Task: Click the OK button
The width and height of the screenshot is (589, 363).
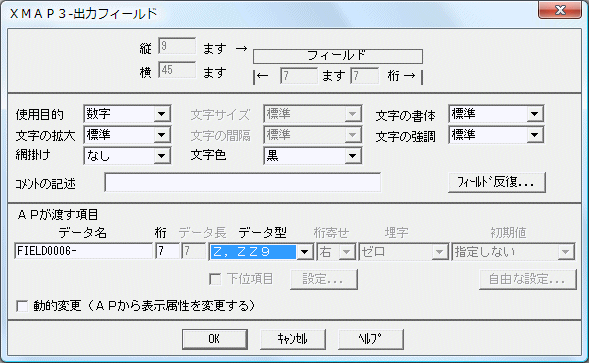Action: (x=214, y=339)
